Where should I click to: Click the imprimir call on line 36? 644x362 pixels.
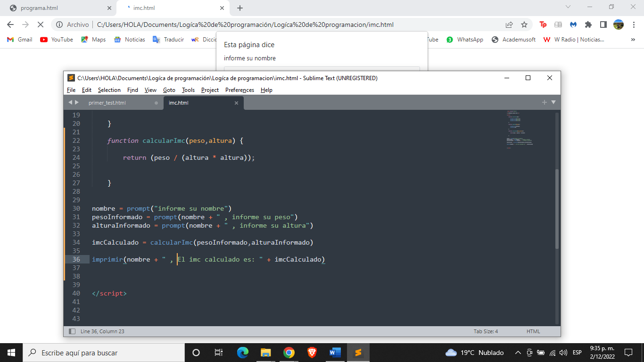[x=107, y=259]
